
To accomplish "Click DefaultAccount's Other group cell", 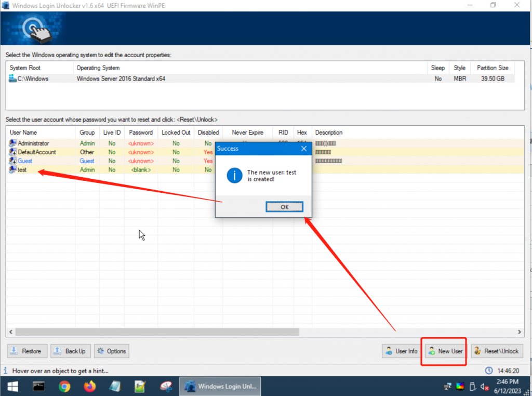I will coord(87,152).
